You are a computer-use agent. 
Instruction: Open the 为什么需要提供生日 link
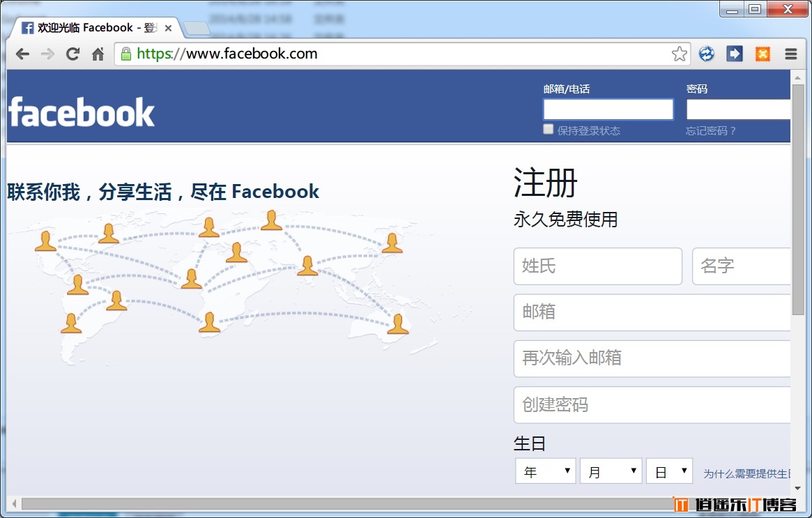pos(746,473)
